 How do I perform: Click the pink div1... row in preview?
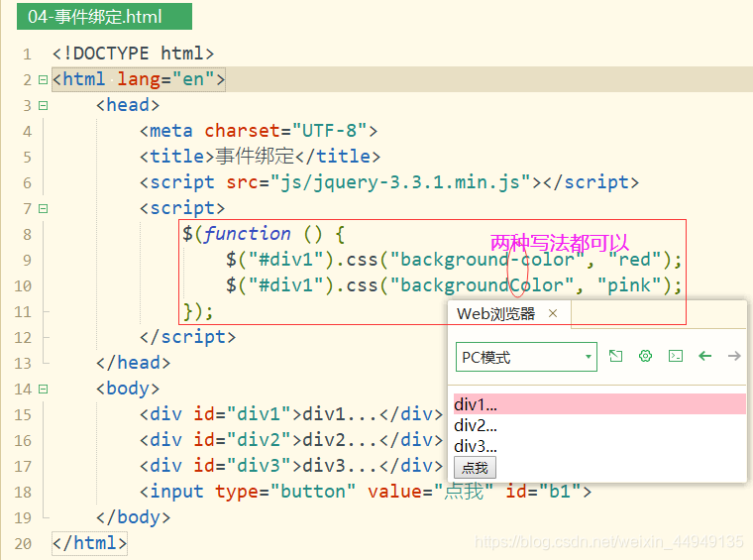(599, 404)
